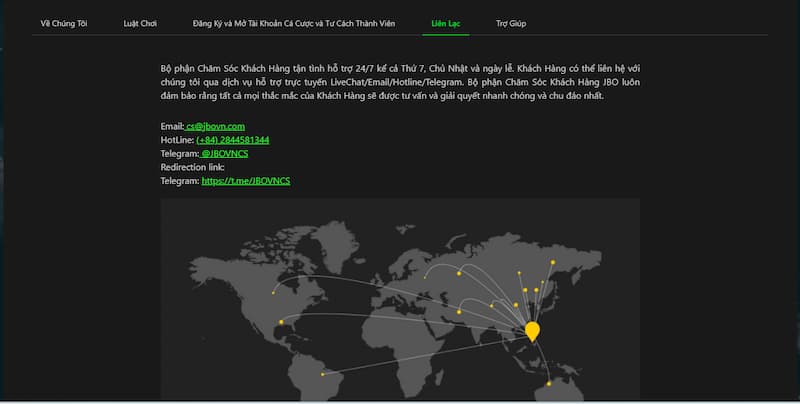Go to the Trợ Giúp tab
The height and width of the screenshot is (404, 800).
(x=510, y=22)
